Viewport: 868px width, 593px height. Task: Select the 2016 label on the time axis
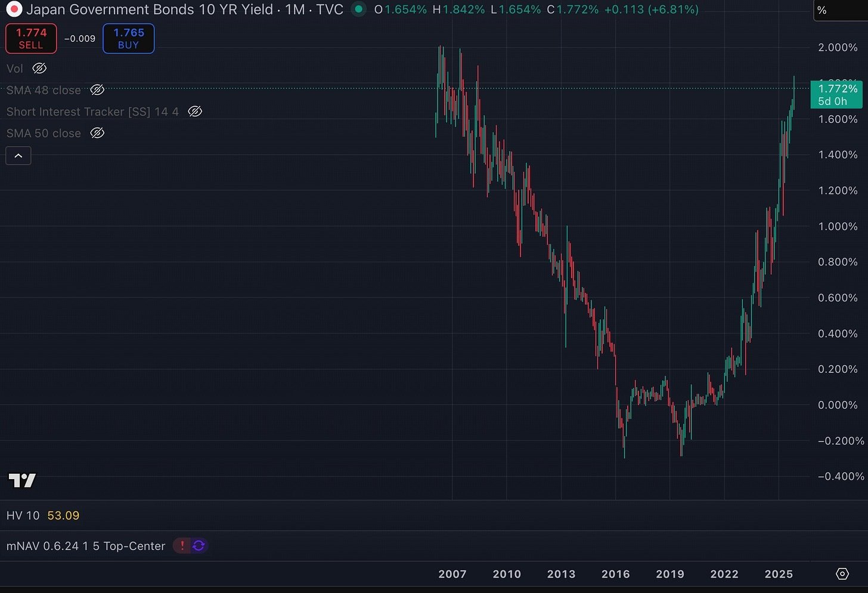(616, 573)
